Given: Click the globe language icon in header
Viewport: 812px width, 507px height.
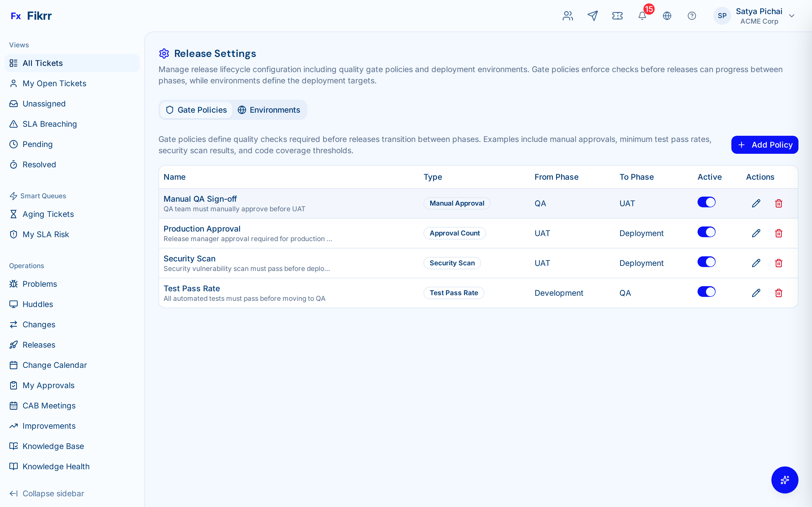Looking at the screenshot, I should click(x=667, y=15).
